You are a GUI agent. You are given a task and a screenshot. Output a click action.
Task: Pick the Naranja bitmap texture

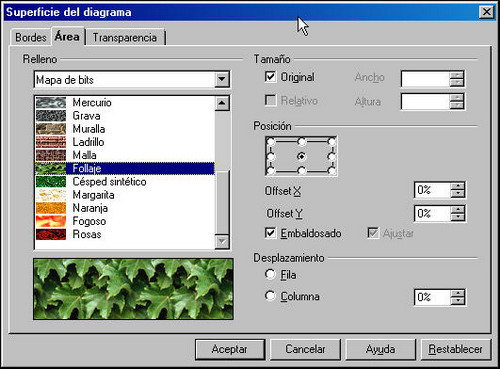[125, 208]
